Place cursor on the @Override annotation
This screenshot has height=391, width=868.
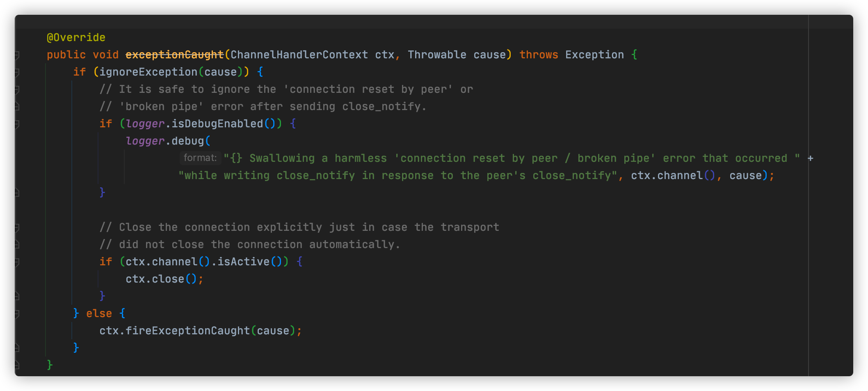pos(76,37)
